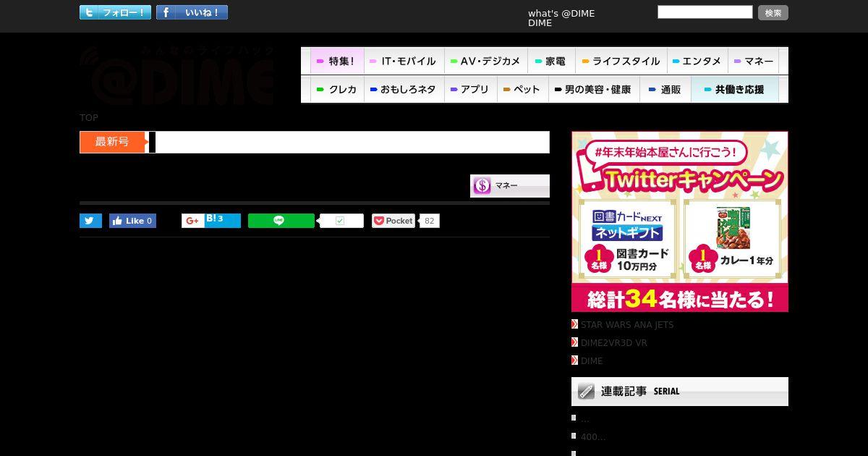Open the what's @DIME link
The width and height of the screenshot is (868, 456).
click(561, 13)
